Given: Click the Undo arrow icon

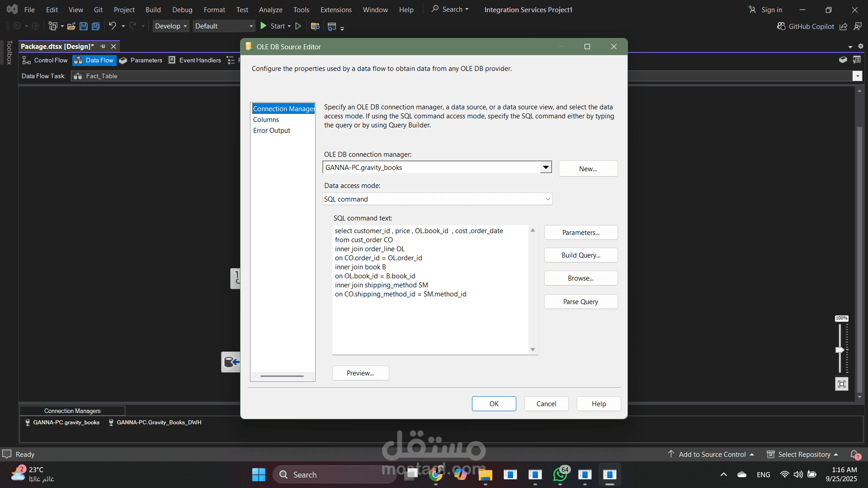Looking at the screenshot, I should pos(112,26).
